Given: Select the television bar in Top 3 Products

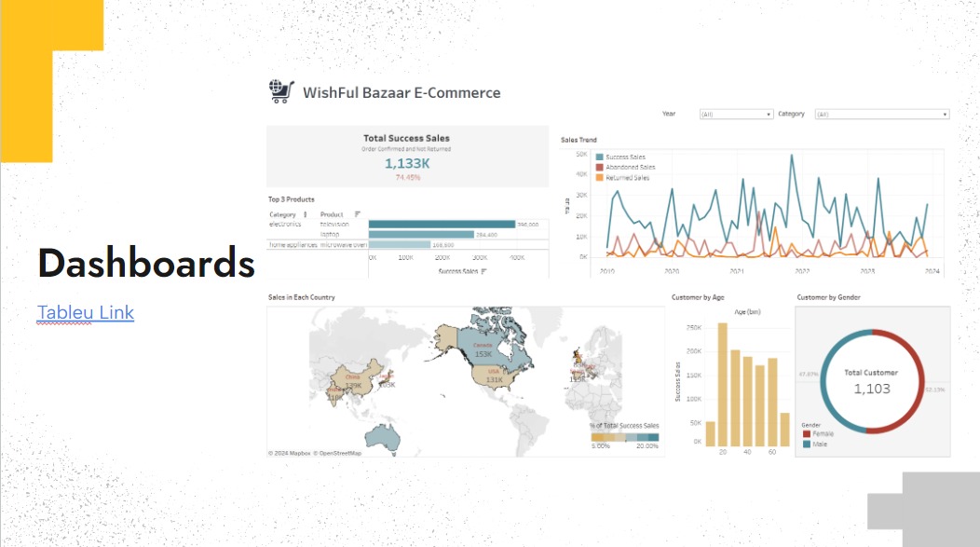Looking at the screenshot, I should (x=442, y=225).
